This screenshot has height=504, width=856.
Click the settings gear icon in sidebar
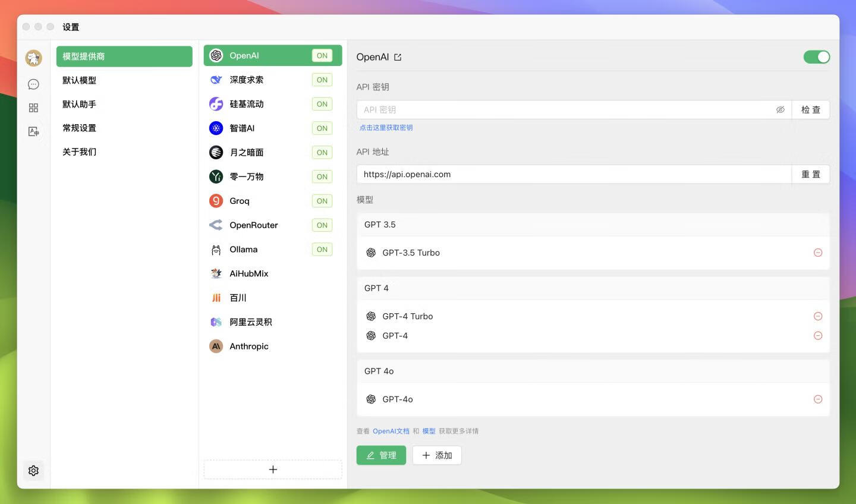[33, 471]
